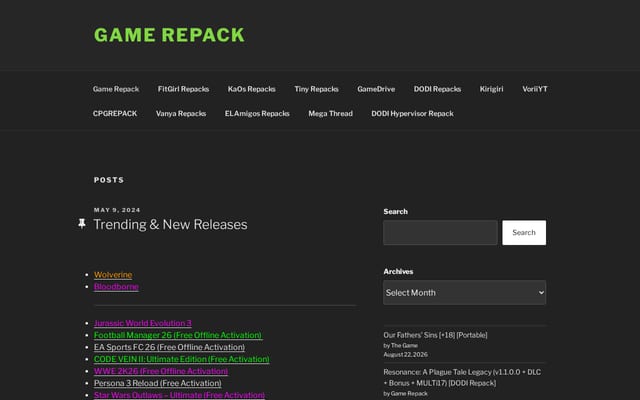Screen dimensions: 640x400
Task: Open Football Manager 26 link
Action: pos(178,335)
